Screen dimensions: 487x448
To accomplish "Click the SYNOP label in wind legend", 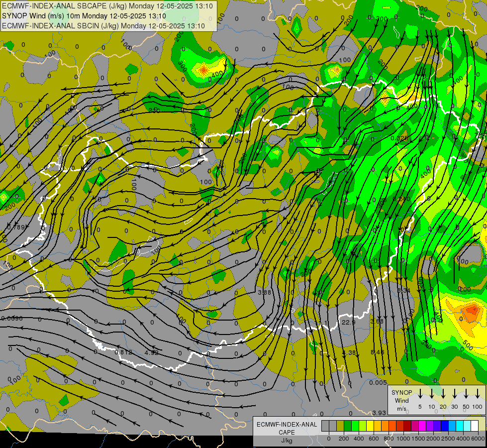I will pos(401,392).
